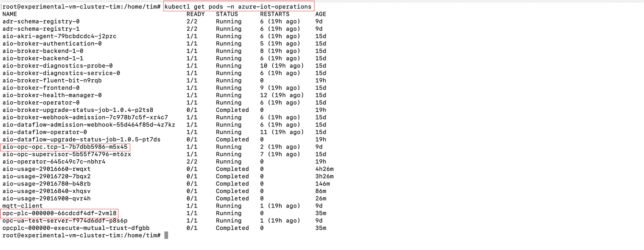Click pod opcplc-000000-execute-mutual-trust-dfgbb
The height and width of the screenshot is (250, 644).
pos(76,228)
